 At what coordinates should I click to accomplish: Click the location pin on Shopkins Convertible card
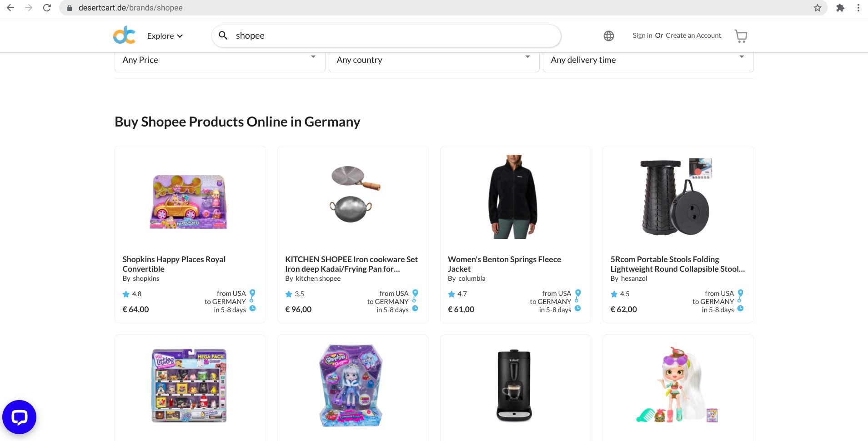[252, 294]
